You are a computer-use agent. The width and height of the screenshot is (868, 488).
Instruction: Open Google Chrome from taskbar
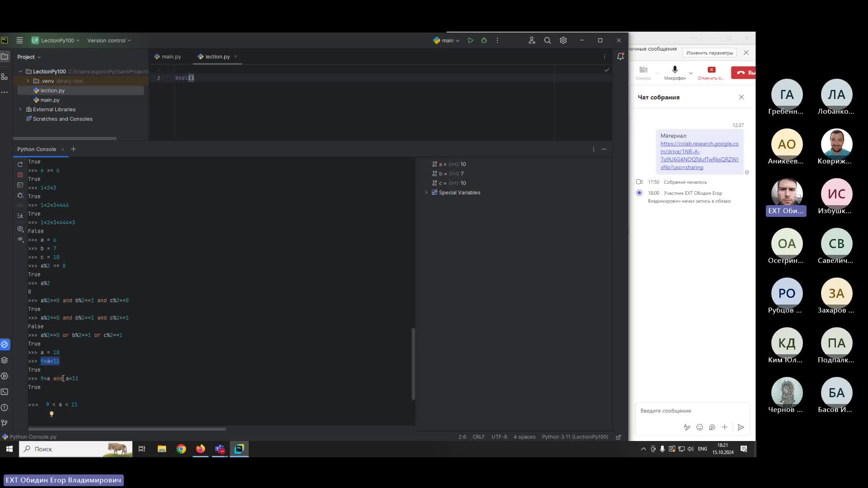(181, 449)
